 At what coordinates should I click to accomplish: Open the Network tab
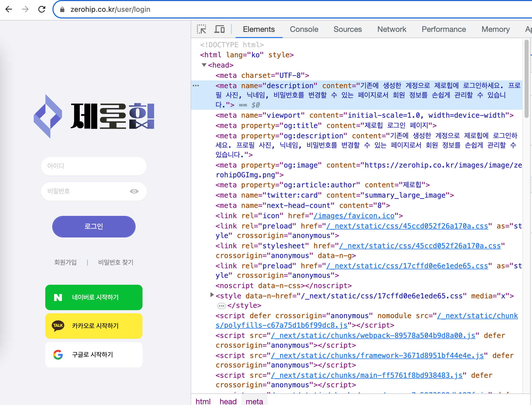392,29
